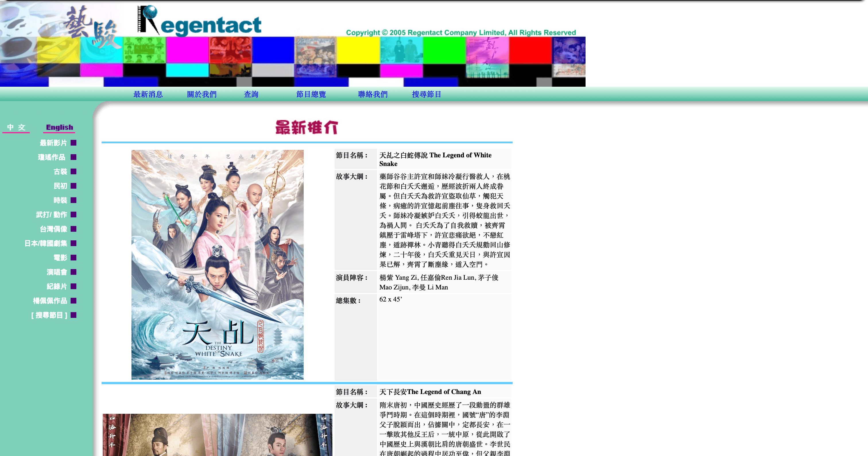868x456 pixels.
Task: Open the 紀錄片 sidebar category
Action: (57, 287)
